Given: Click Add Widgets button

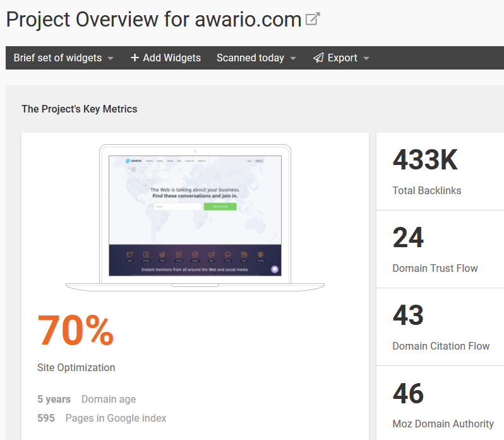Looking at the screenshot, I should (x=165, y=58).
